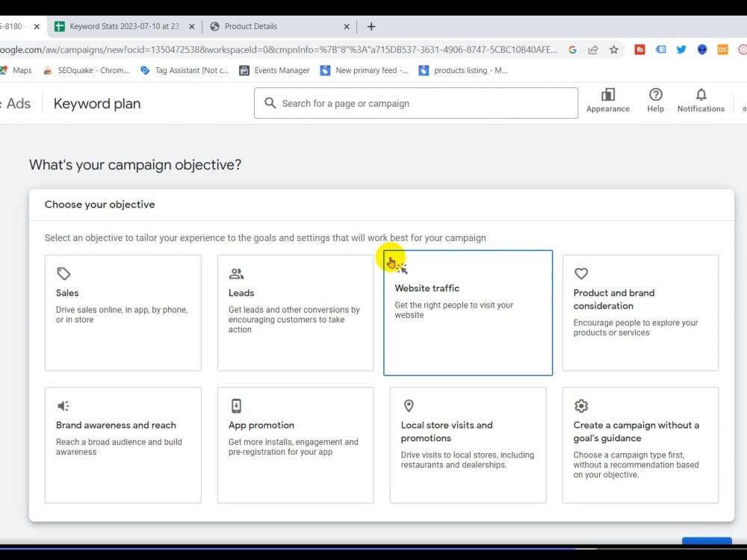The height and width of the screenshot is (560, 747).
Task: Click the share page icon in address bar
Action: (x=593, y=49)
